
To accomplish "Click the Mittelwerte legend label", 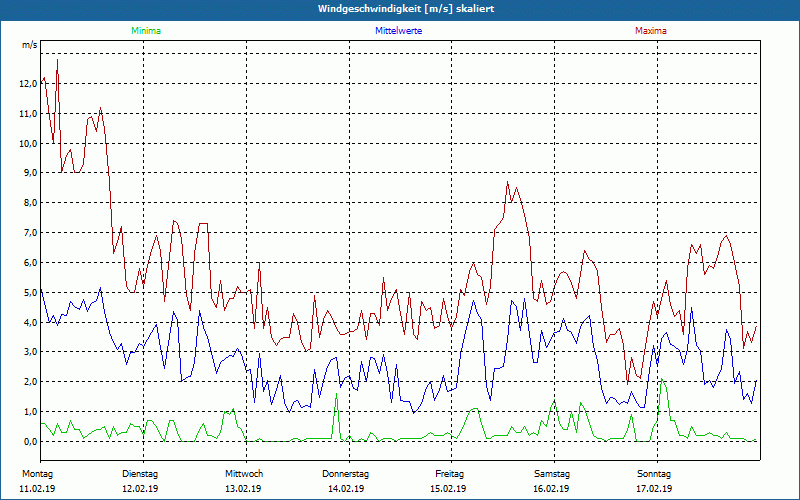I will coord(398,31).
